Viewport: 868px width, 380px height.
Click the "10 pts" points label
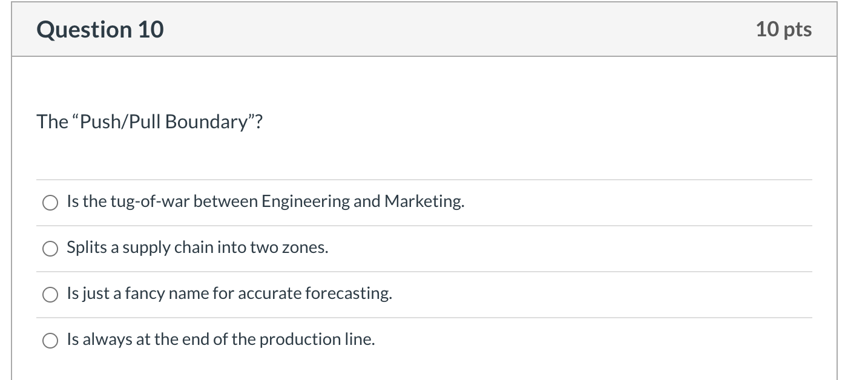pyautogui.click(x=783, y=29)
